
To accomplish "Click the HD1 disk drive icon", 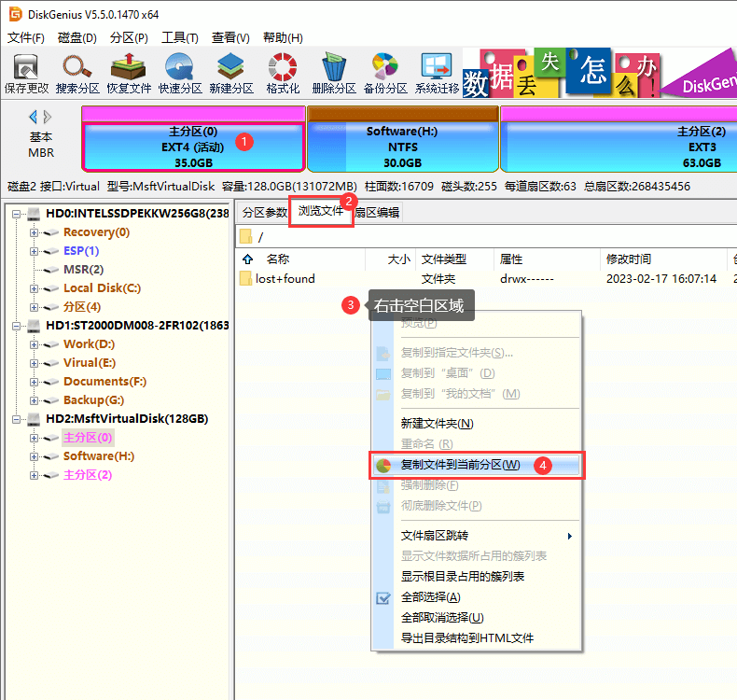I will coord(34,326).
